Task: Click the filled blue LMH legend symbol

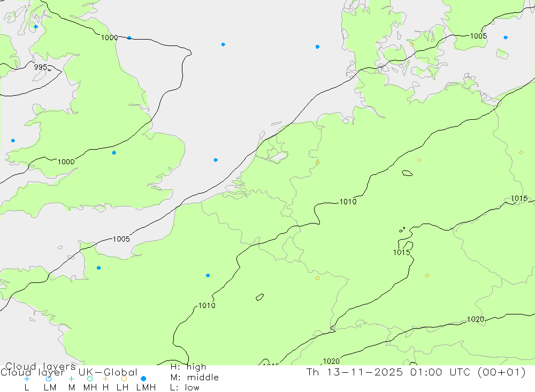Action: (x=143, y=379)
